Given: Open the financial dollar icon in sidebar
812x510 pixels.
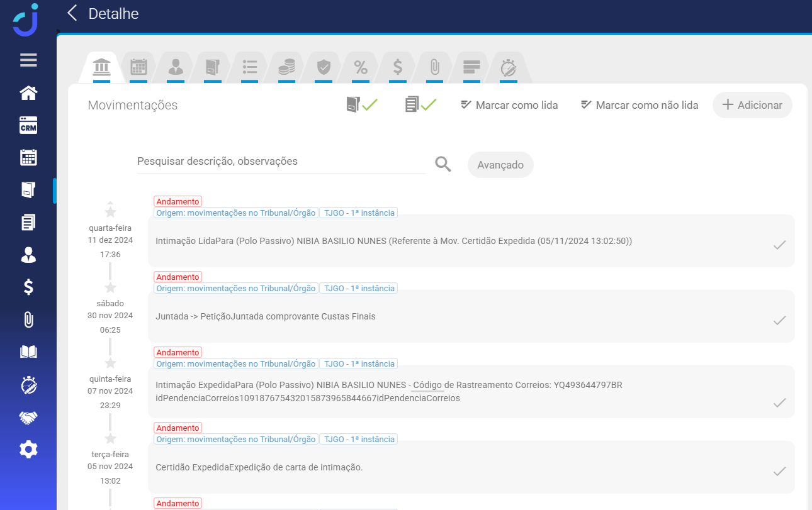Looking at the screenshot, I should coord(28,287).
